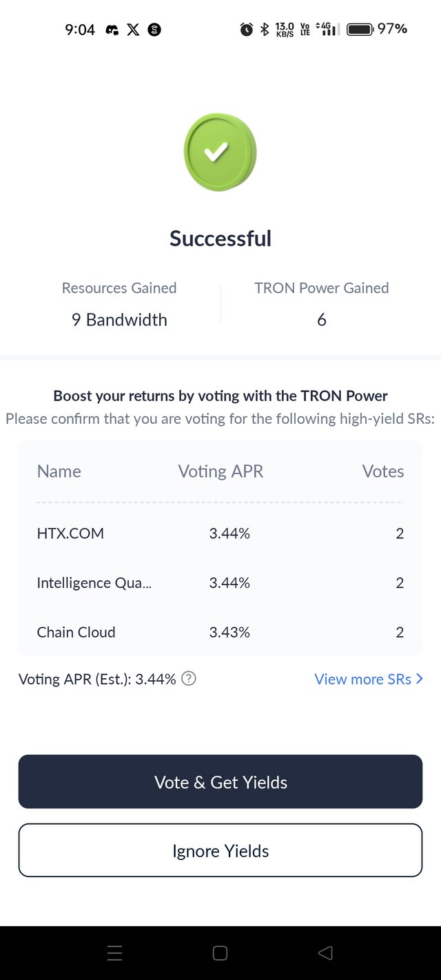Tap the green success checkmark coin
This screenshot has height=980, width=441.
point(220,152)
